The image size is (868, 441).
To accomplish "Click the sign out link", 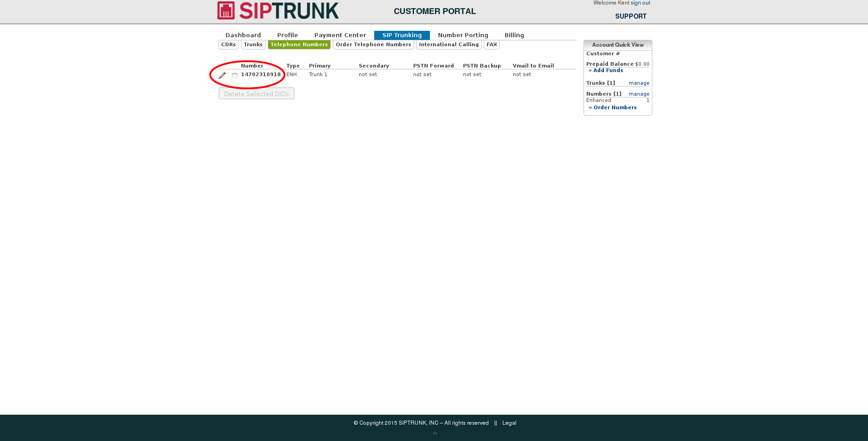I will (640, 3).
